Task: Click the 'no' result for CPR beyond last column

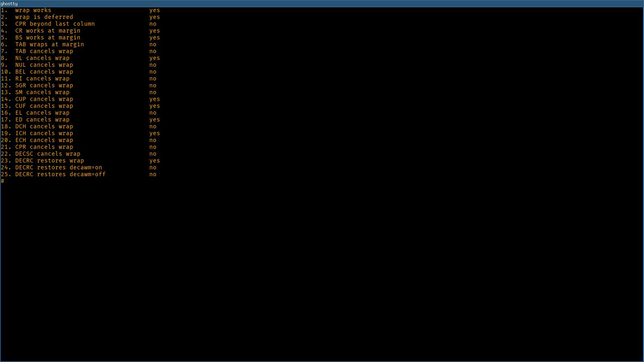Action: coord(153,24)
